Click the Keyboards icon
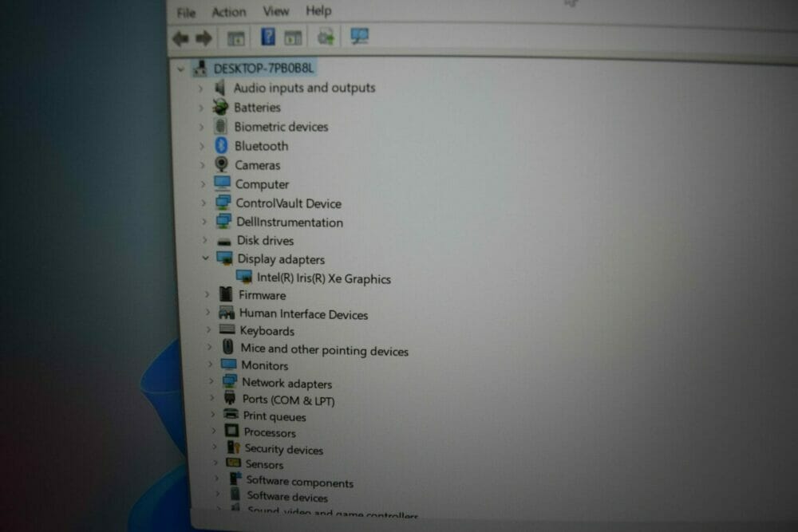Image resolution: width=798 pixels, height=532 pixels. [x=227, y=329]
